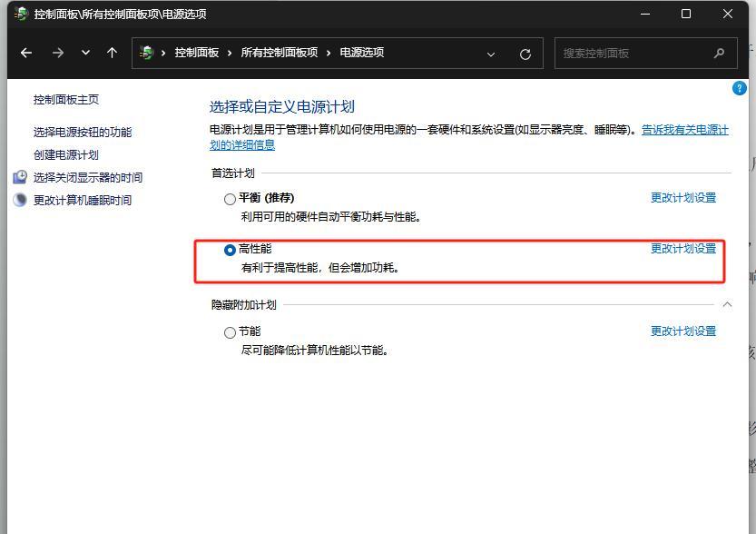756x534 pixels.
Task: Select the 节能 power plan
Action: [x=230, y=332]
